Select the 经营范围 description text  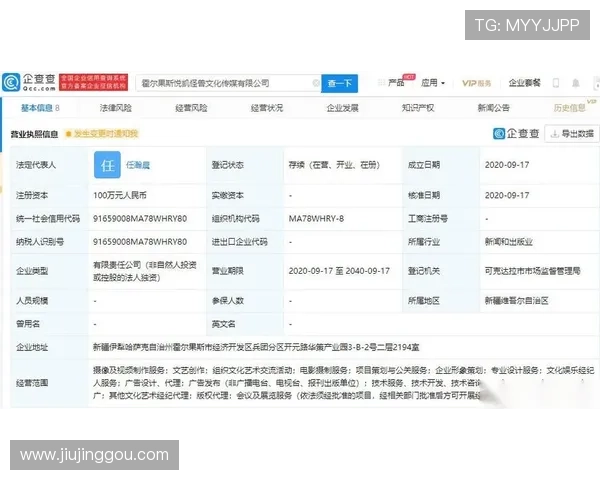pos(343,383)
